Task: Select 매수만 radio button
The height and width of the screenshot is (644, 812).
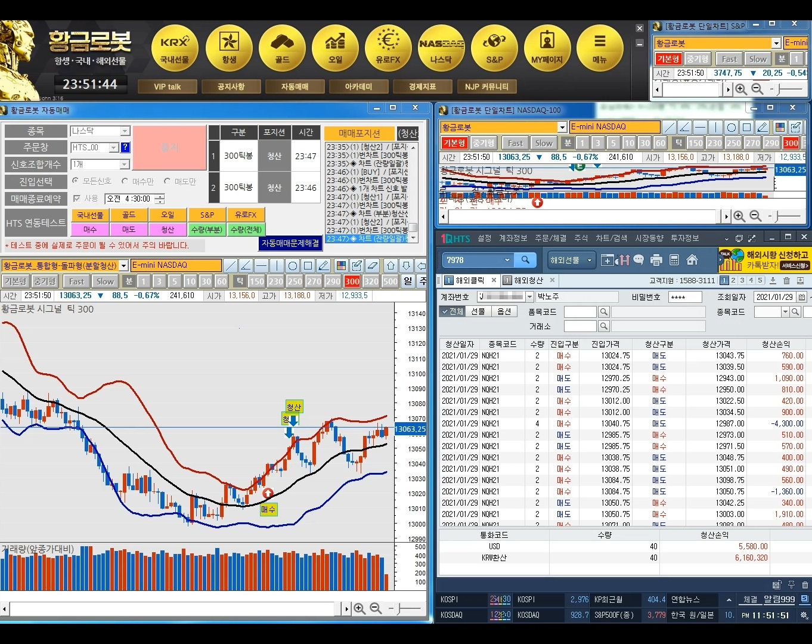Action: [125, 181]
